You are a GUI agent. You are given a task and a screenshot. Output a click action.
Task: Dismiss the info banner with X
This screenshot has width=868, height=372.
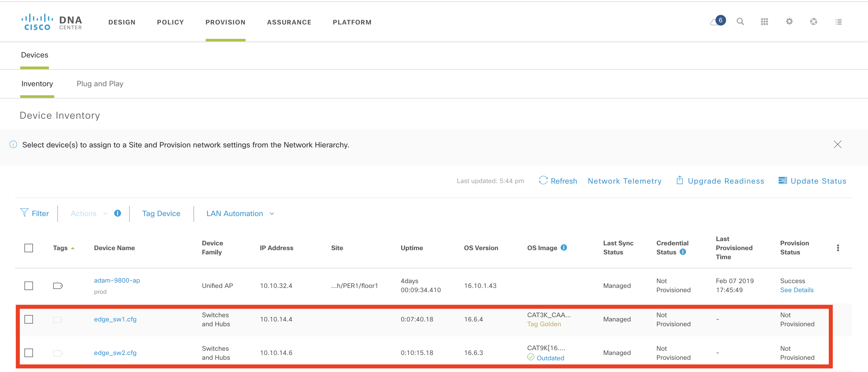[x=837, y=144]
